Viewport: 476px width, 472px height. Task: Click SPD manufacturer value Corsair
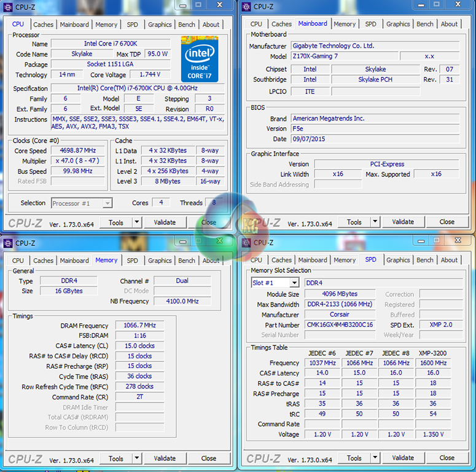[x=340, y=315]
